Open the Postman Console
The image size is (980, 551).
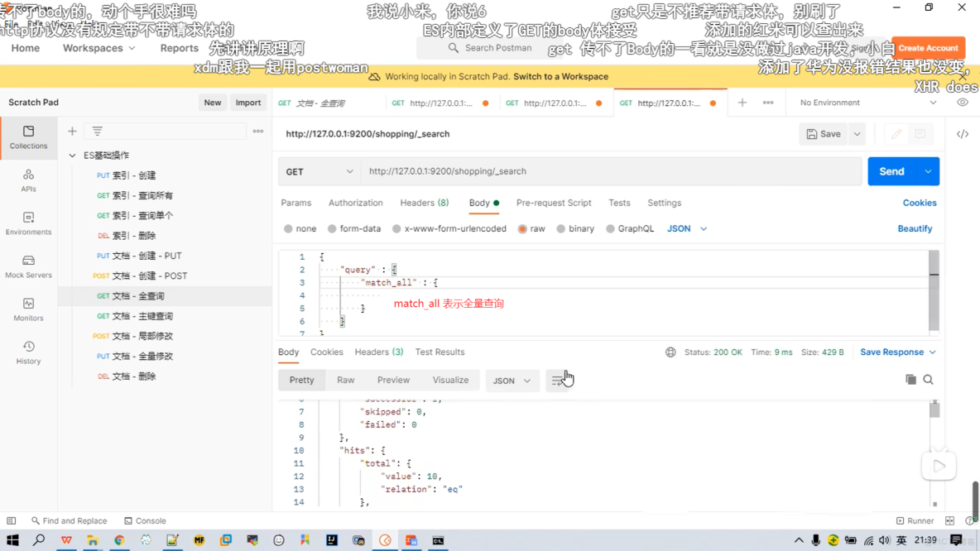[146, 521]
